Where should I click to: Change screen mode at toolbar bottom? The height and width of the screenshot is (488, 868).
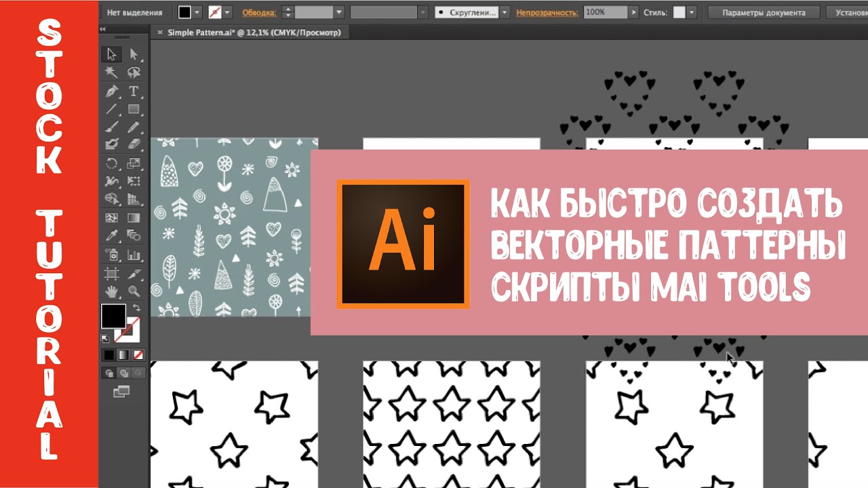(x=121, y=391)
